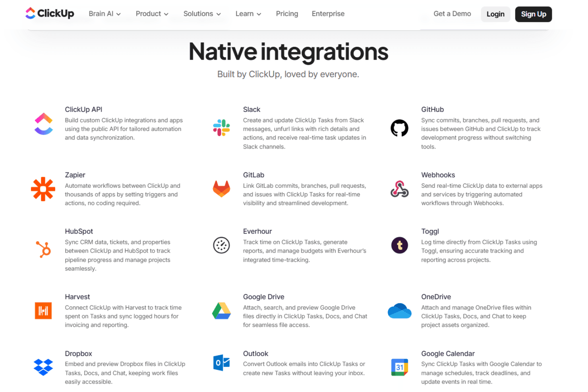This screenshot has height=392, width=588.
Task: Select the Google Calendar integration title
Action: click(x=448, y=354)
